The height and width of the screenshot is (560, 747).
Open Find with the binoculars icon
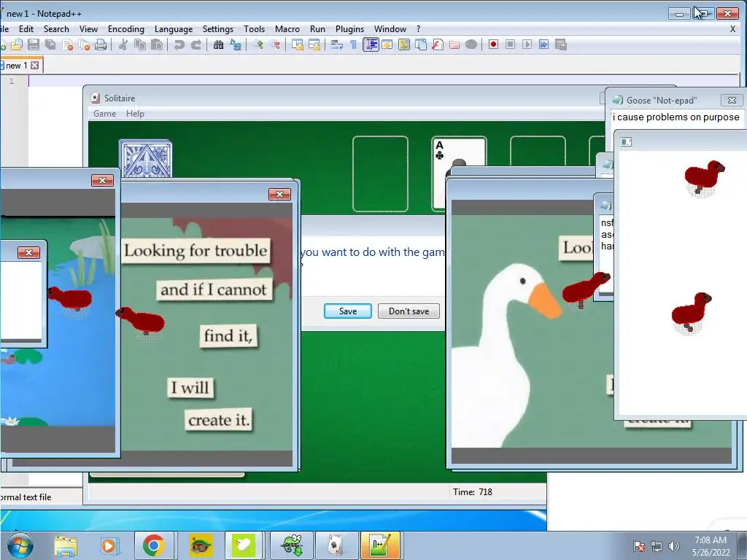[x=219, y=44]
